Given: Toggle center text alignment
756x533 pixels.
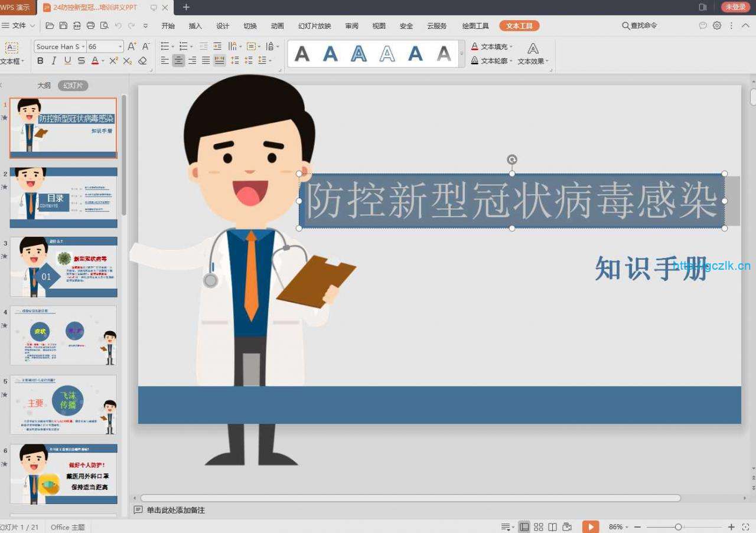Looking at the screenshot, I should click(178, 60).
